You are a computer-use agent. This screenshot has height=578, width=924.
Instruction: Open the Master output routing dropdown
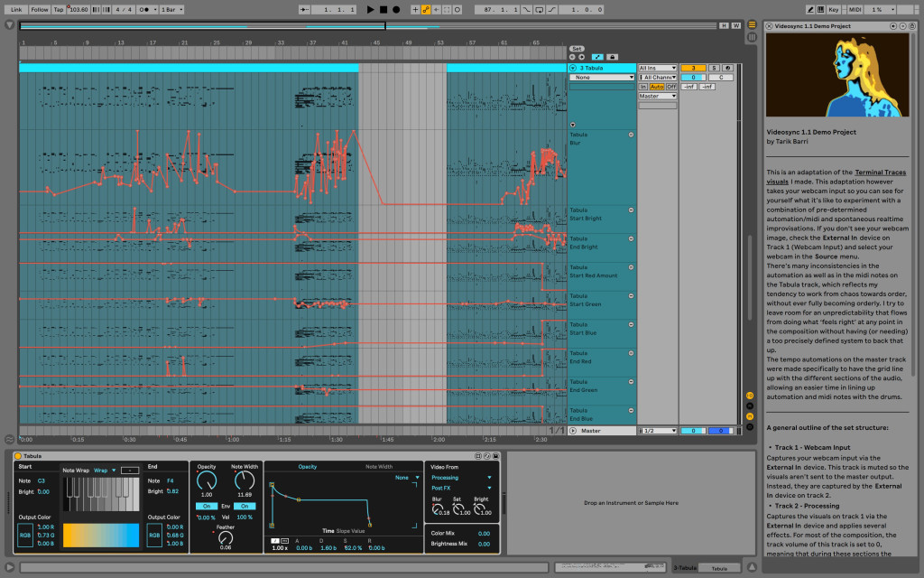(x=657, y=96)
